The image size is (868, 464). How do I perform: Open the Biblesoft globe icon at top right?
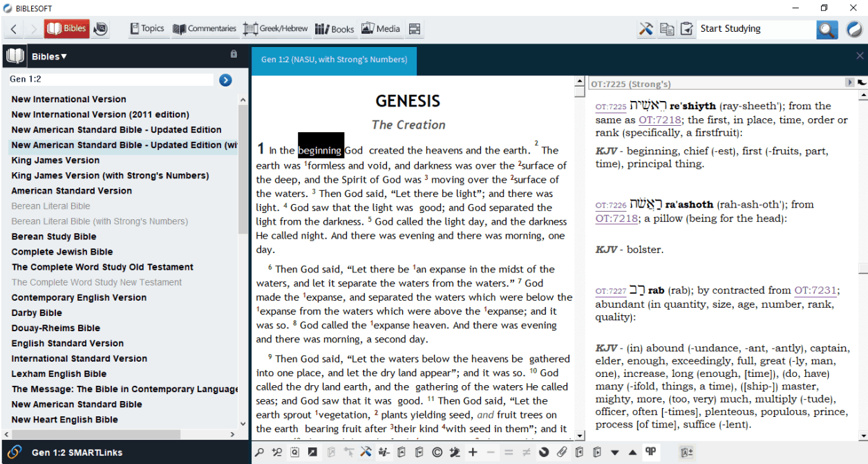point(854,30)
